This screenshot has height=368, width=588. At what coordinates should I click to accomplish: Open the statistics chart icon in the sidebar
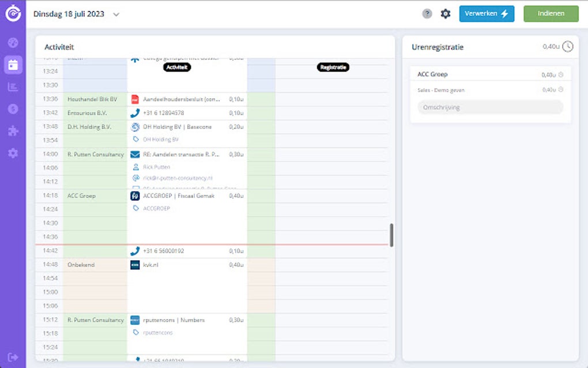pyautogui.click(x=13, y=87)
